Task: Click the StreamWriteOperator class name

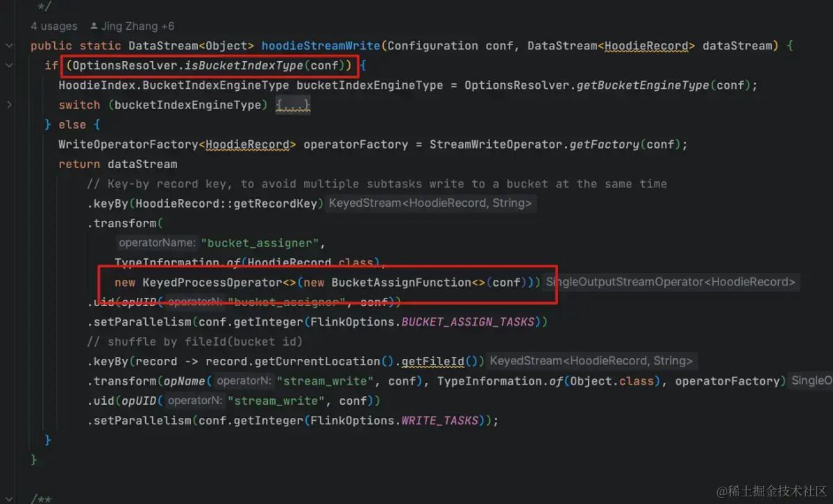Action: [496, 144]
